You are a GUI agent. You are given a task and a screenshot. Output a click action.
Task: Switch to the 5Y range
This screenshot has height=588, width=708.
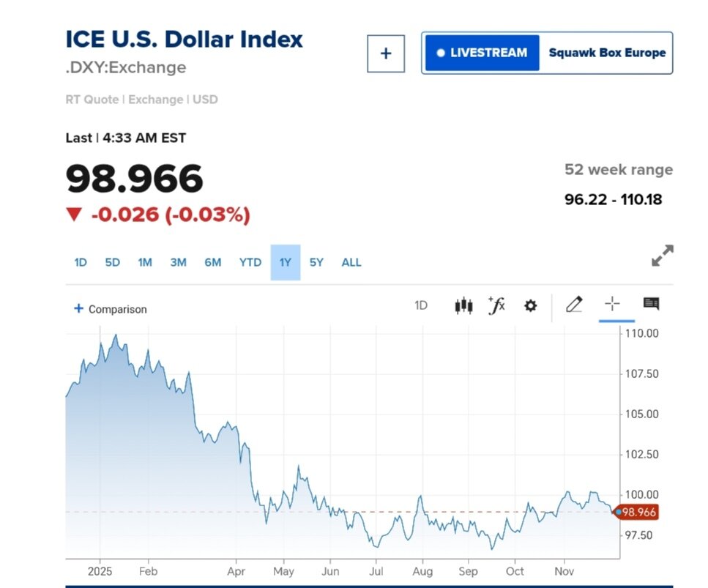coord(316,262)
